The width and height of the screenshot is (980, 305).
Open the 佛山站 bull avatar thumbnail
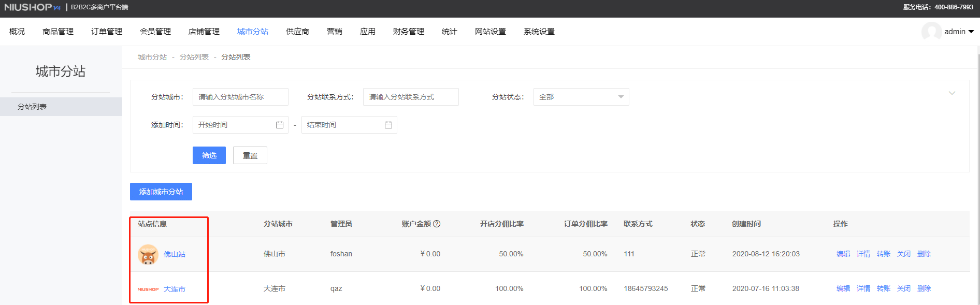click(148, 254)
